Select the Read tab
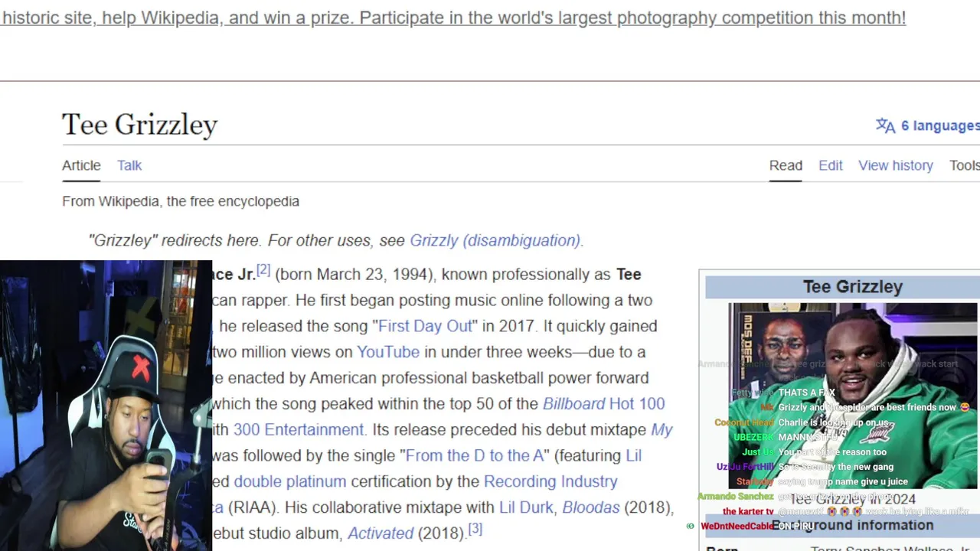Image resolution: width=980 pixels, height=551 pixels. coord(786,165)
